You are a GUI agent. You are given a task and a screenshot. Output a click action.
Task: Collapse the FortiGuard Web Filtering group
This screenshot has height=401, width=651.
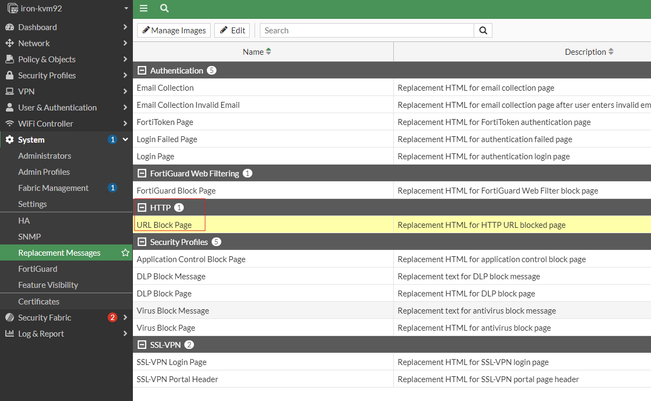click(x=142, y=174)
